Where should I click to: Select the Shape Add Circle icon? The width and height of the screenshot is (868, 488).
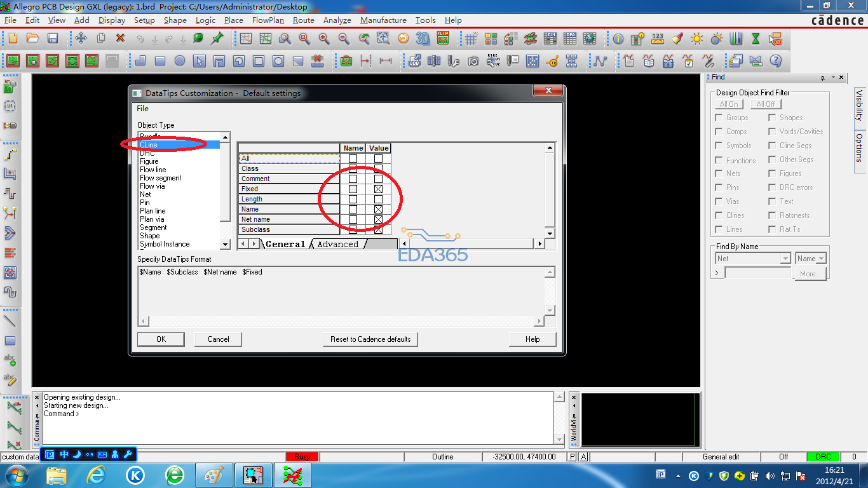180,61
